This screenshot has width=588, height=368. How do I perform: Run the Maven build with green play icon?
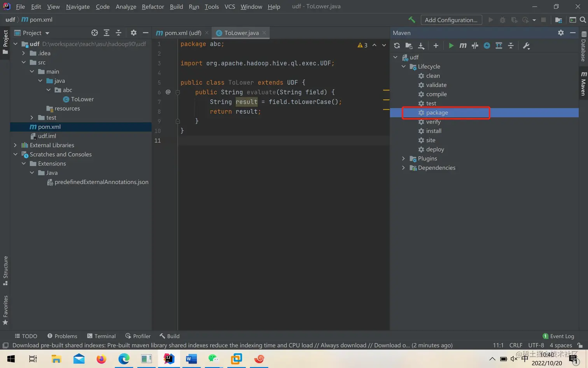pyautogui.click(x=451, y=46)
